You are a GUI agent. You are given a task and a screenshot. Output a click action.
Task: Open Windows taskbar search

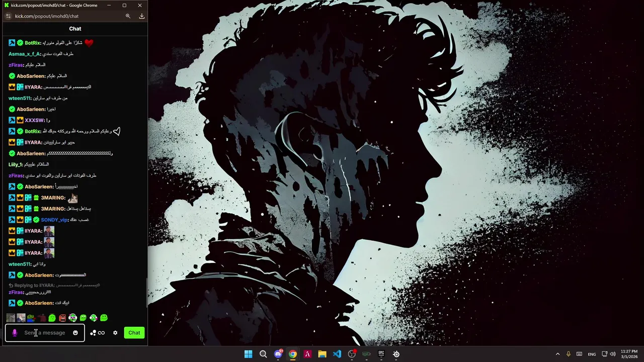[x=263, y=354]
